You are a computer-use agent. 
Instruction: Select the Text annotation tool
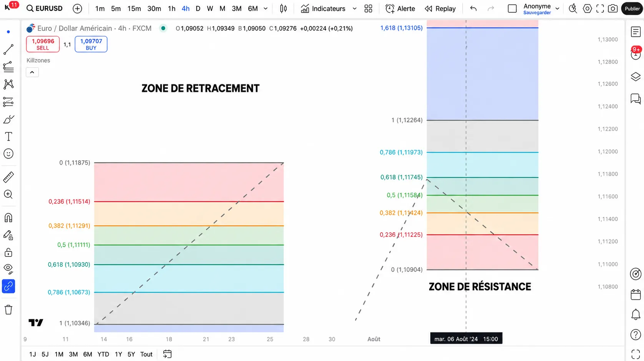point(8,136)
